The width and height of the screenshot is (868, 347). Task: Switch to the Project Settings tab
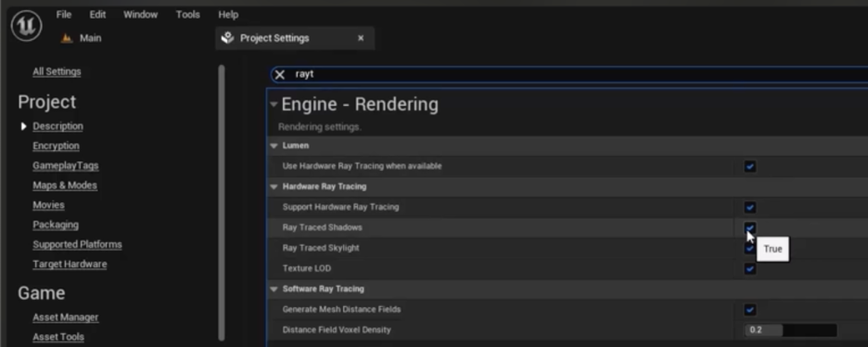pyautogui.click(x=295, y=38)
